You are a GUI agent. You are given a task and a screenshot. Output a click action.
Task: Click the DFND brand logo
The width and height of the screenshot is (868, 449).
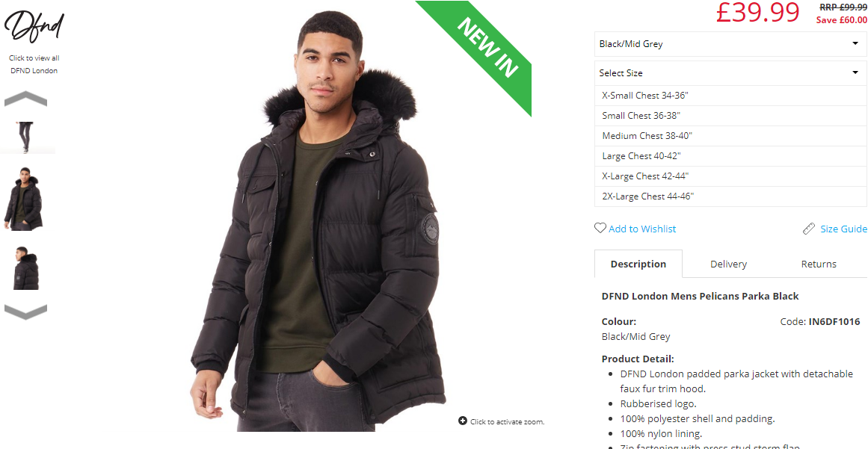[x=34, y=27]
